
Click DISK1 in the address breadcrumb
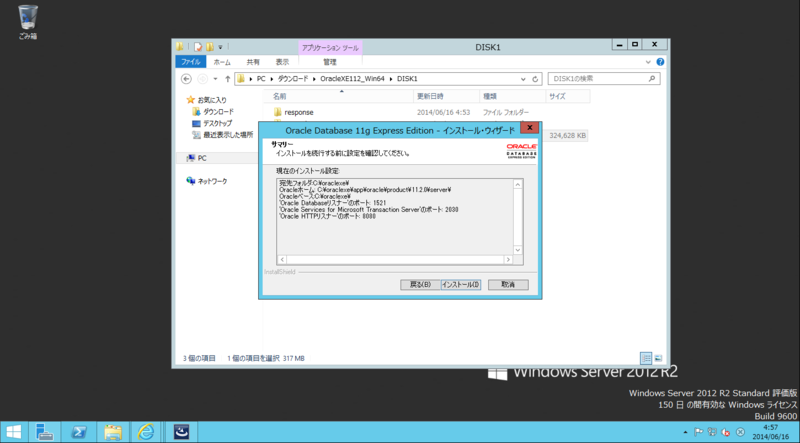coord(407,79)
